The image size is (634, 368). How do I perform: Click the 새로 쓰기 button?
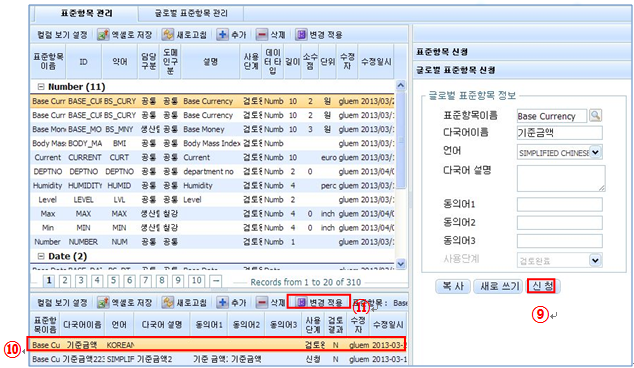pyautogui.click(x=499, y=286)
